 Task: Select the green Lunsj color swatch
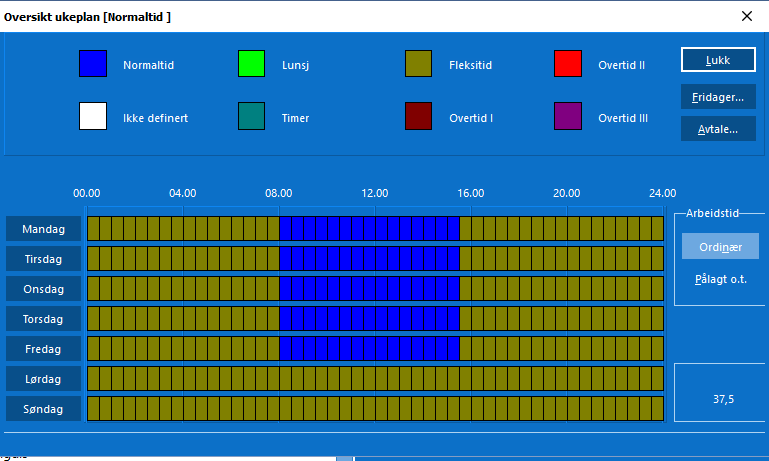pos(251,64)
